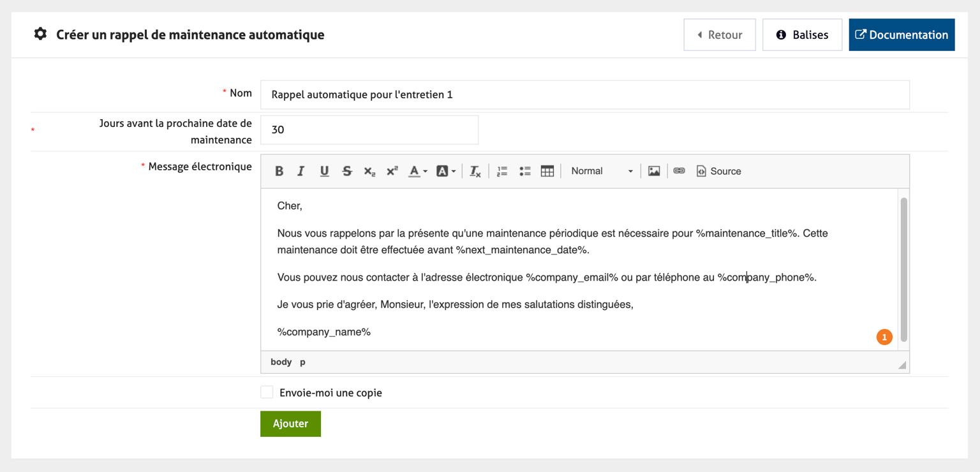Click the underline formatting icon
The image size is (980, 472).
pyautogui.click(x=324, y=171)
